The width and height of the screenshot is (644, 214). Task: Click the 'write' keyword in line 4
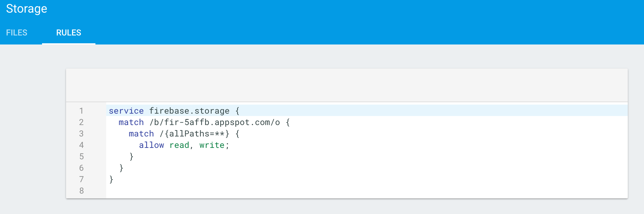click(212, 145)
